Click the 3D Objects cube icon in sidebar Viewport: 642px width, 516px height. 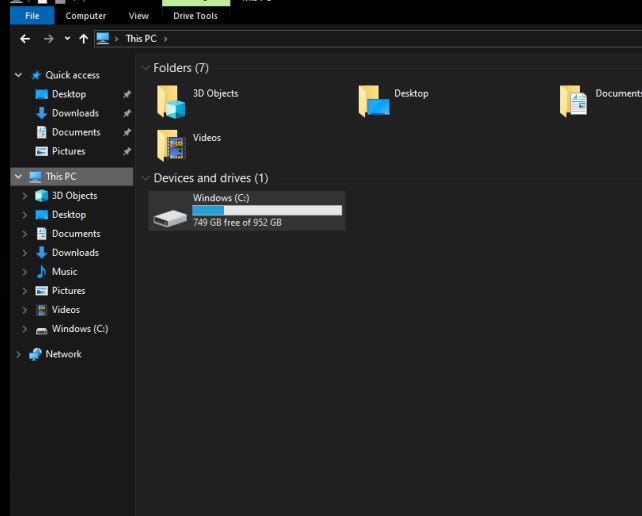41,196
